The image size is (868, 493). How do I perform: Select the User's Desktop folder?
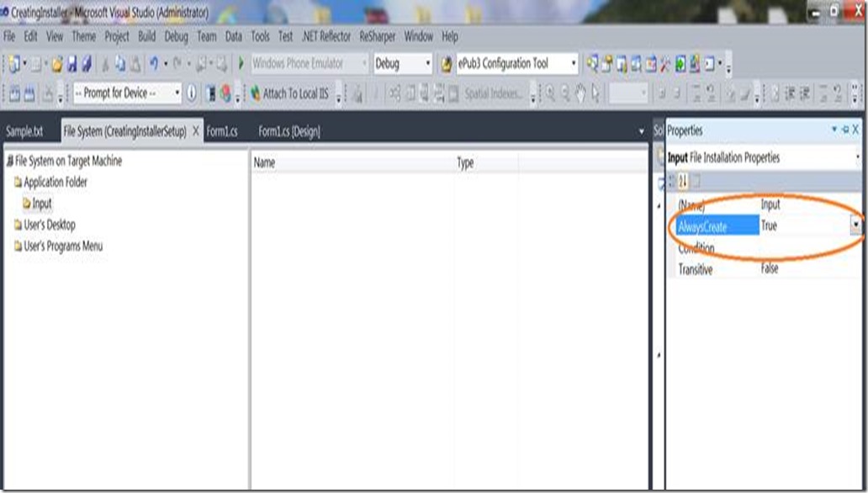(x=49, y=225)
